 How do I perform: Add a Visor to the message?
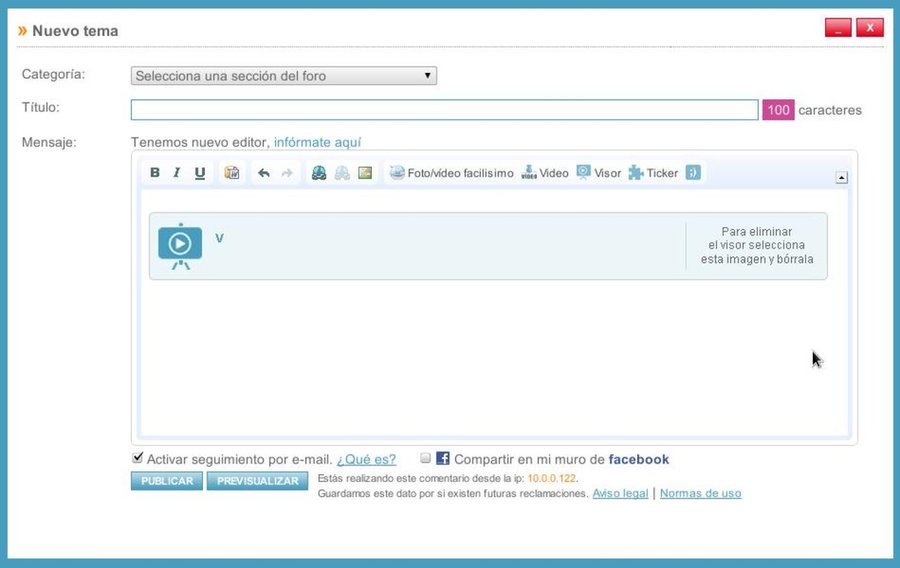point(599,173)
